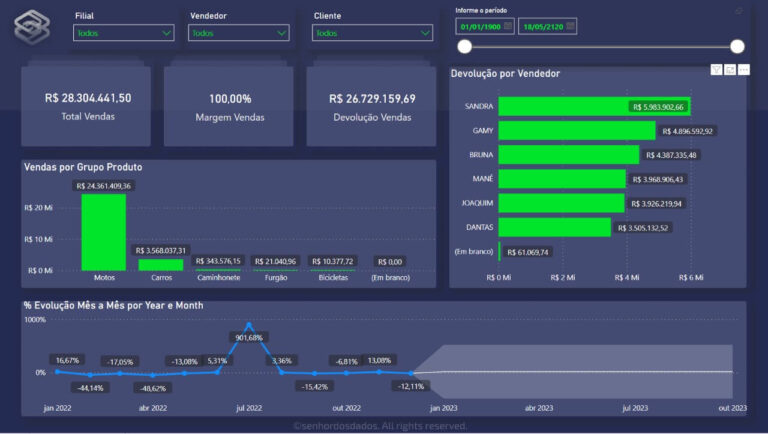
Task: Open calendar picker for end date 18/05/2120
Action: click(x=570, y=26)
